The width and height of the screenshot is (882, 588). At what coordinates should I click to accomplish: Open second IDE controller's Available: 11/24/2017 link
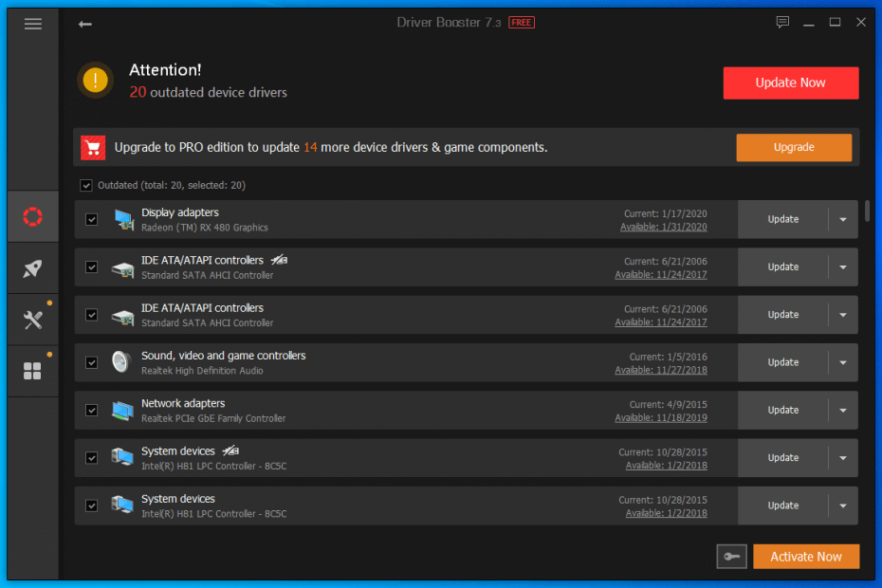661,322
